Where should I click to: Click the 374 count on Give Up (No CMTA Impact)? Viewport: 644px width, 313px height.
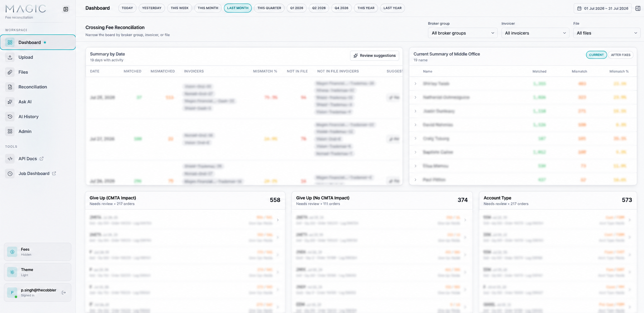[x=463, y=200]
